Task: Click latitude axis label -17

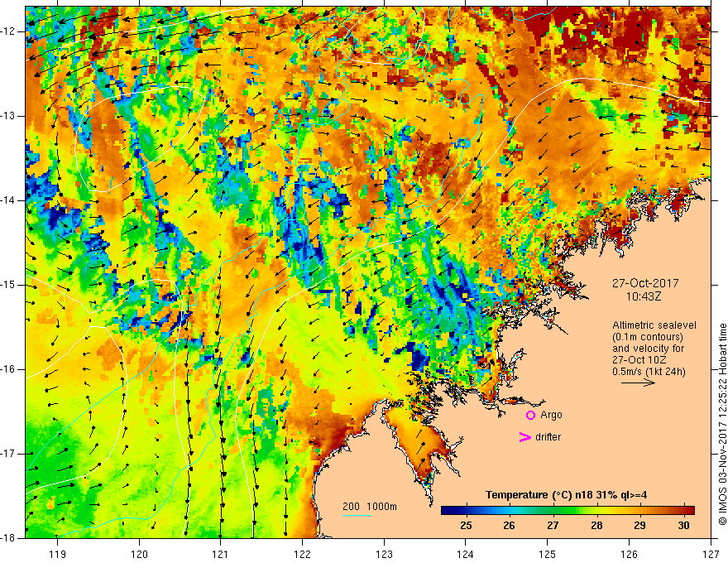Action: pos(8,454)
